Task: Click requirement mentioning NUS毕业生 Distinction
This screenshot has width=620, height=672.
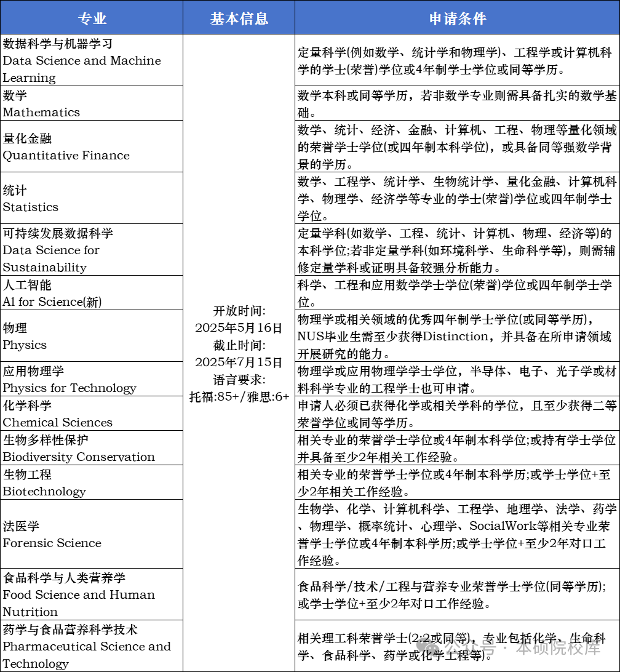Action: (x=457, y=336)
